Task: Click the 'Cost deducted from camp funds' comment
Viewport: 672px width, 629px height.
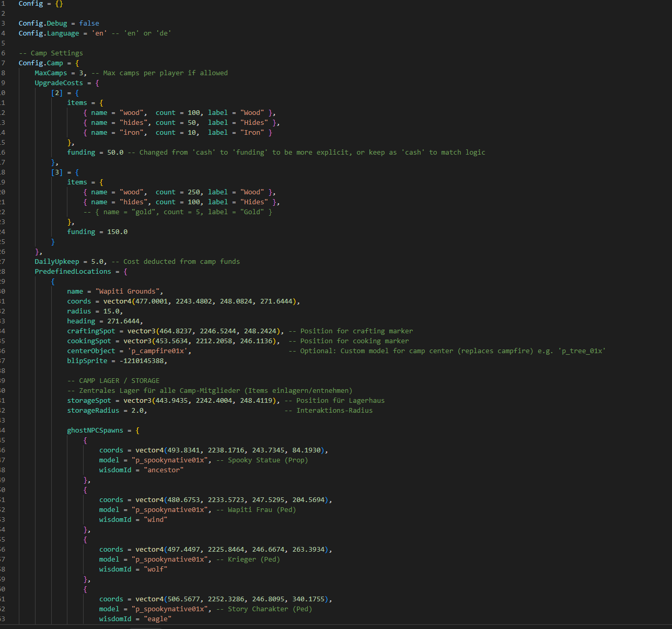Action: (x=176, y=262)
